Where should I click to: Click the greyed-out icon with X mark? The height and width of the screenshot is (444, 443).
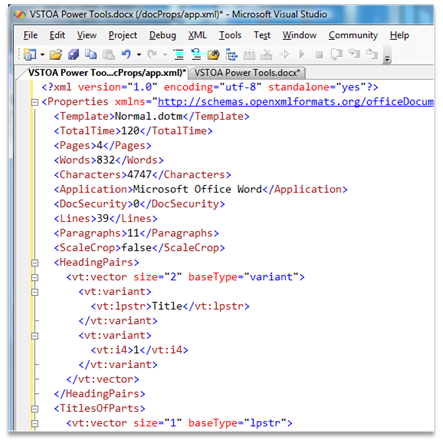266,54
